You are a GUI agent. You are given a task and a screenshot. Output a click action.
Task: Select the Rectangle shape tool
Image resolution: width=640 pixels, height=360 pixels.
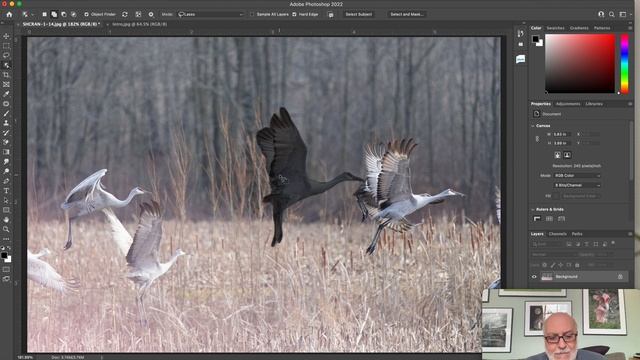coord(6,210)
